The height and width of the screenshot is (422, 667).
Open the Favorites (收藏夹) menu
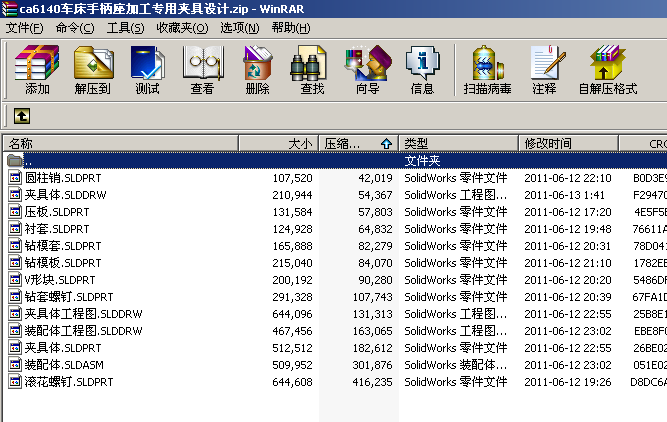pos(182,28)
